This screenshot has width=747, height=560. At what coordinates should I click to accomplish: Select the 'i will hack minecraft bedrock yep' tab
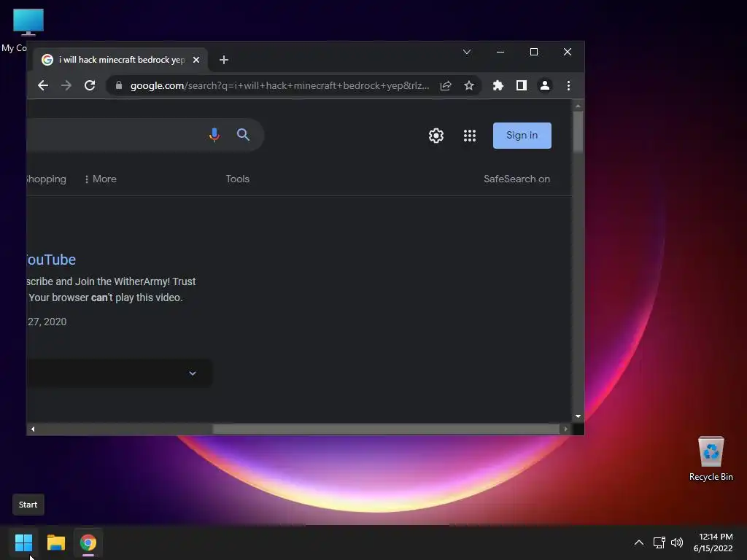[120, 60]
